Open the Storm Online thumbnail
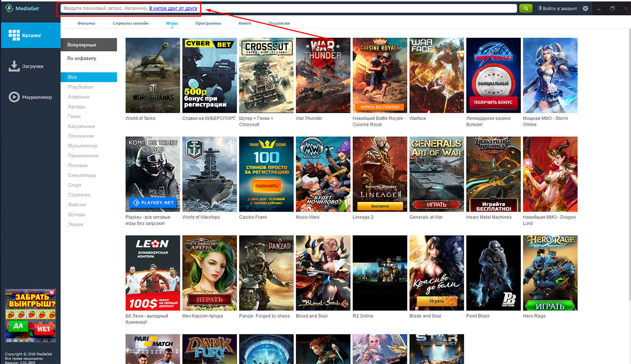 coord(550,75)
